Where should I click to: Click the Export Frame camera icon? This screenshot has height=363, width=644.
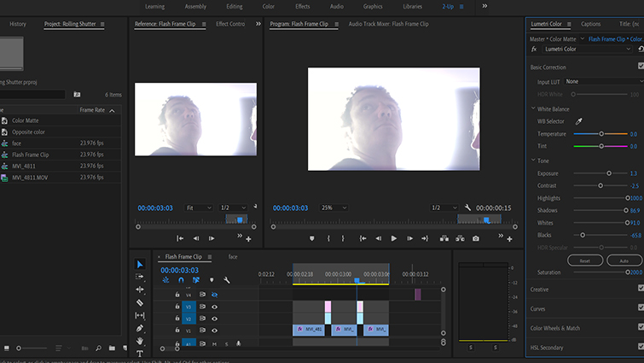tap(476, 239)
